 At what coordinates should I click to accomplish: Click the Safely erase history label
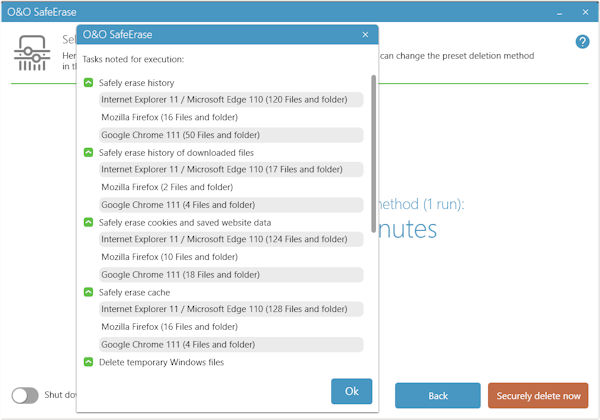tap(137, 83)
